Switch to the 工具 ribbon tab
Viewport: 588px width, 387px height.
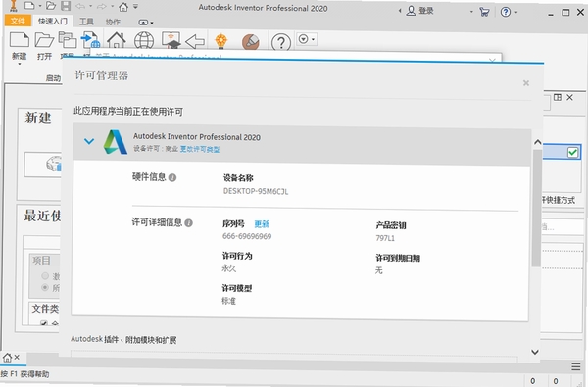(86, 23)
